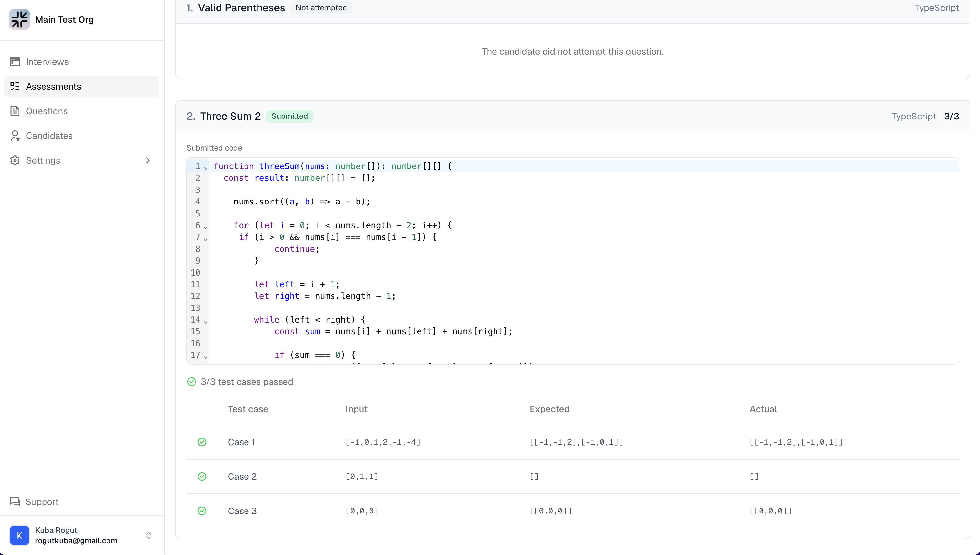Click the Case 1 passed check icon
The width and height of the screenshot is (980, 555).
click(x=202, y=442)
